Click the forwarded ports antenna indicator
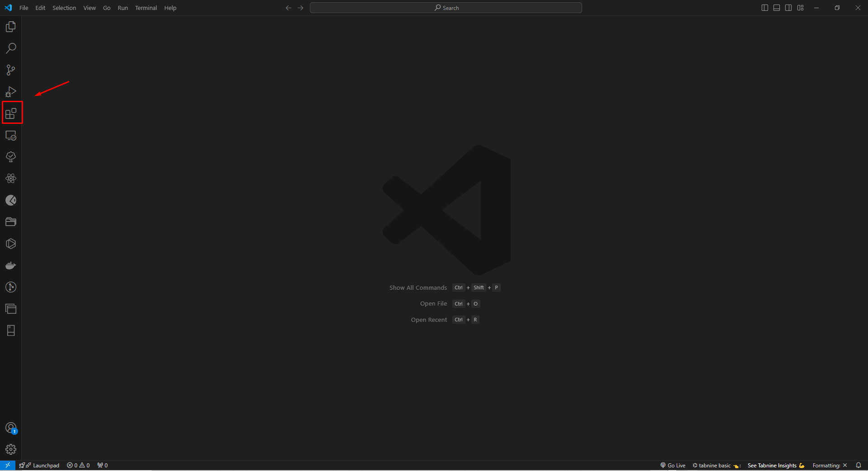The image size is (868, 471). tap(102, 465)
